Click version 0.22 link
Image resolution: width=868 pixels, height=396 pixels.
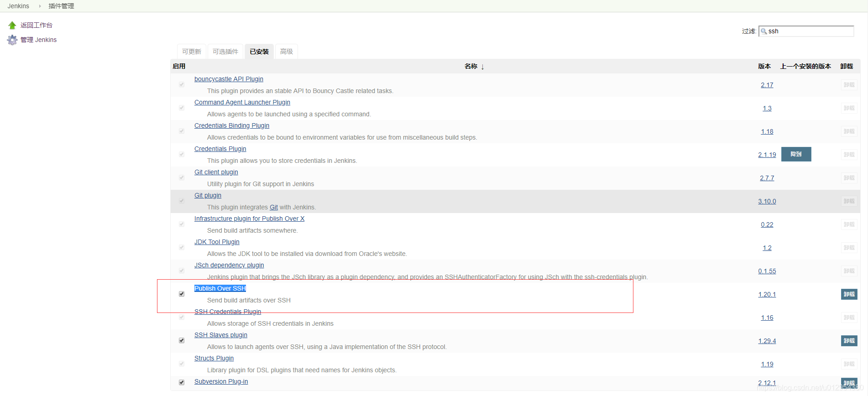767,224
